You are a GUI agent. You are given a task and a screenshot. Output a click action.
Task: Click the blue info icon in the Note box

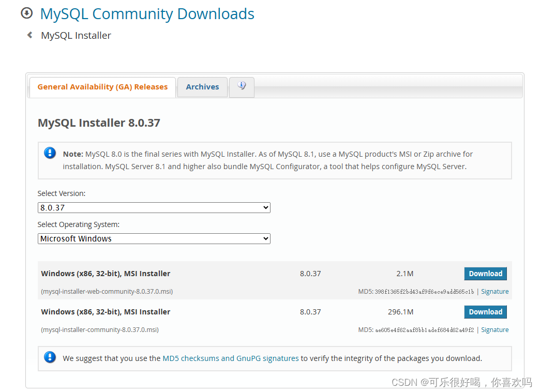point(50,153)
